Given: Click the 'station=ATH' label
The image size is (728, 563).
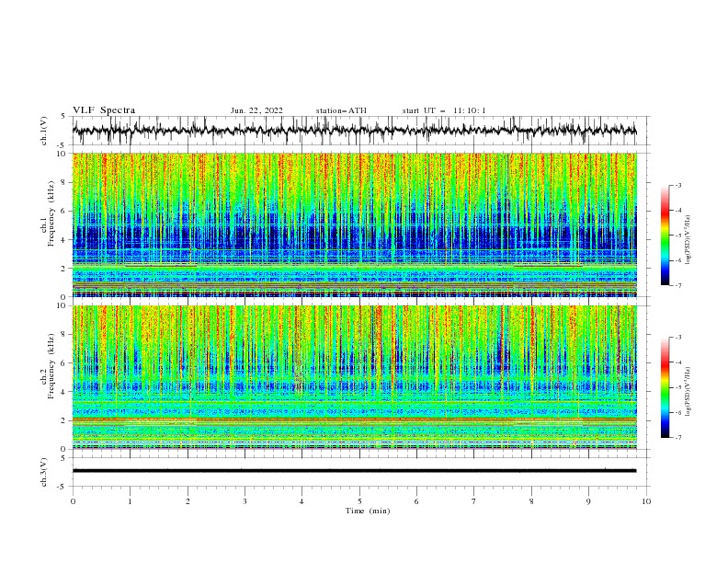Looking at the screenshot, I should [x=341, y=110].
